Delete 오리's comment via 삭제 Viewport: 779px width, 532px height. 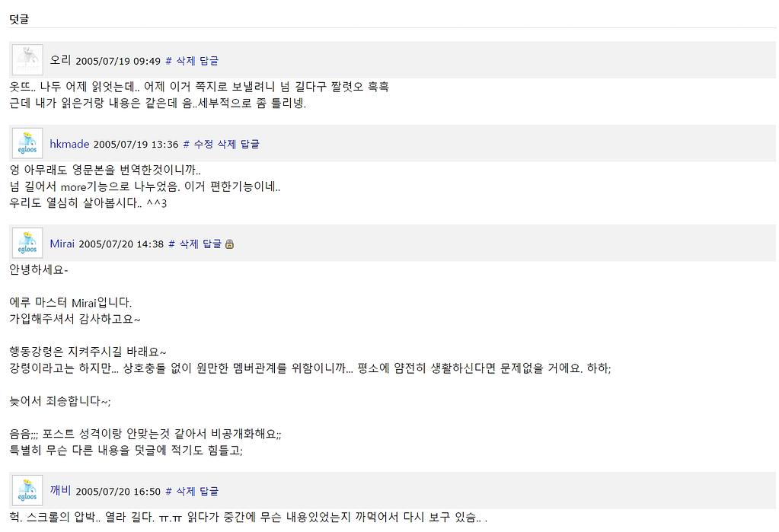186,61
